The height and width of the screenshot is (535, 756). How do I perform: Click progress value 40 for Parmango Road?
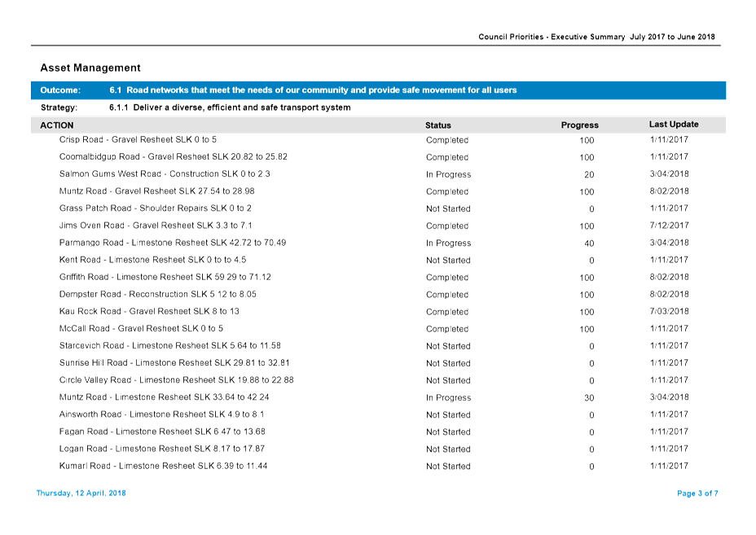point(589,243)
